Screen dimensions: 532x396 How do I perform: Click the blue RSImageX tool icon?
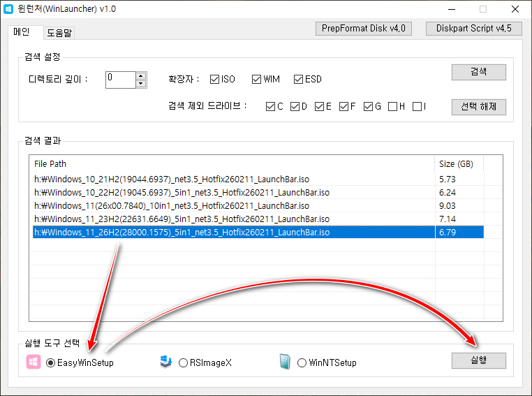[x=166, y=362]
